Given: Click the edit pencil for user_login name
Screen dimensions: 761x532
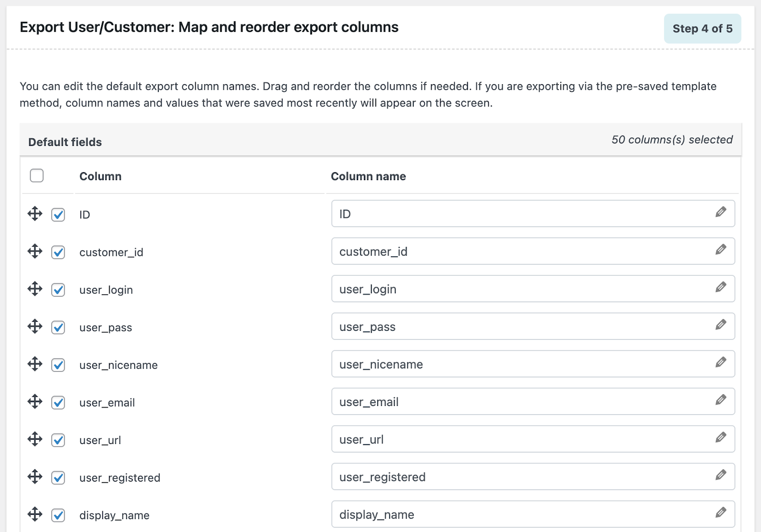Looking at the screenshot, I should [x=721, y=287].
